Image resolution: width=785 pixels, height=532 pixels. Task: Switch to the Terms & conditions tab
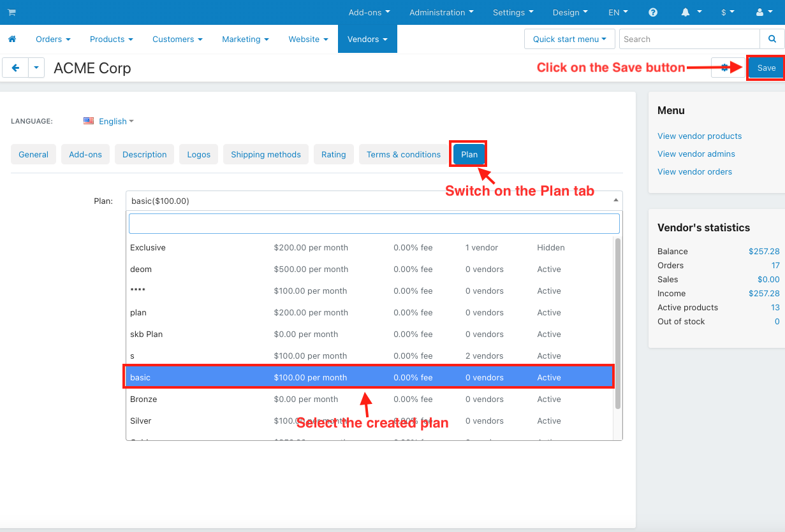[x=403, y=155]
